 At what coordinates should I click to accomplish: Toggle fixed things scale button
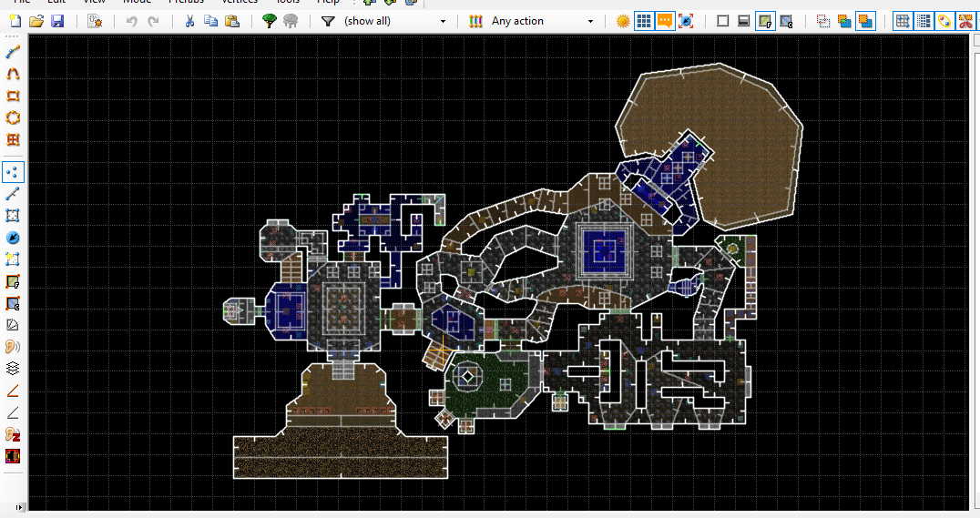(686, 21)
